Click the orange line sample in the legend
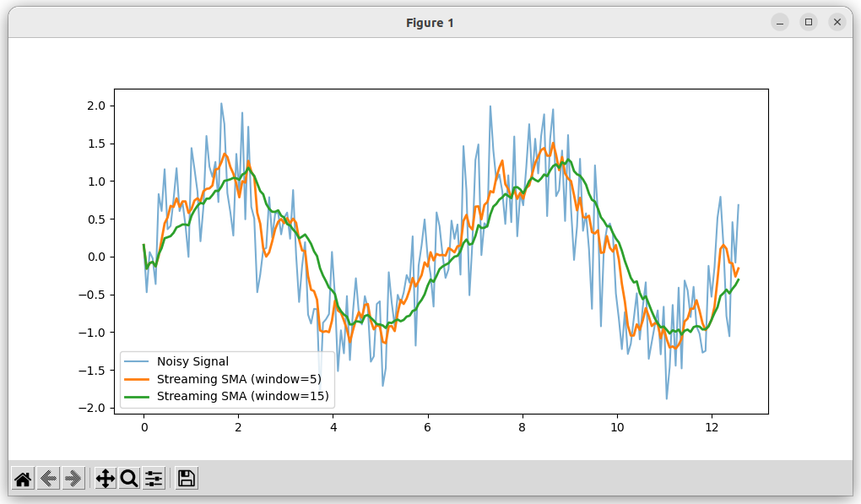 click(x=138, y=379)
